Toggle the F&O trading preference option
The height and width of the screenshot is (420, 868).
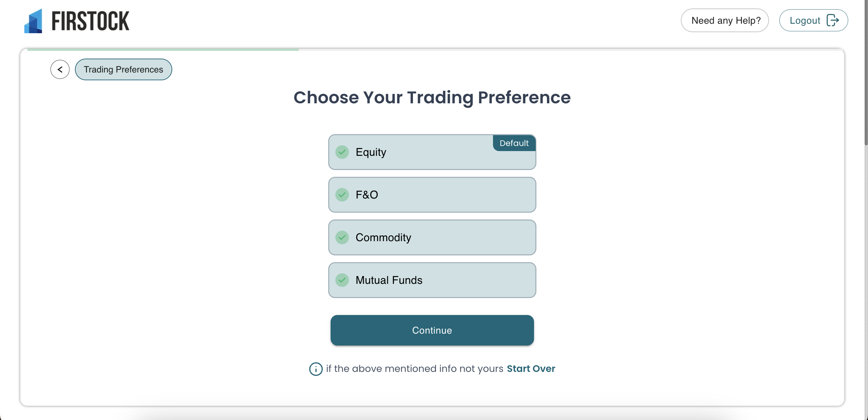(432, 195)
